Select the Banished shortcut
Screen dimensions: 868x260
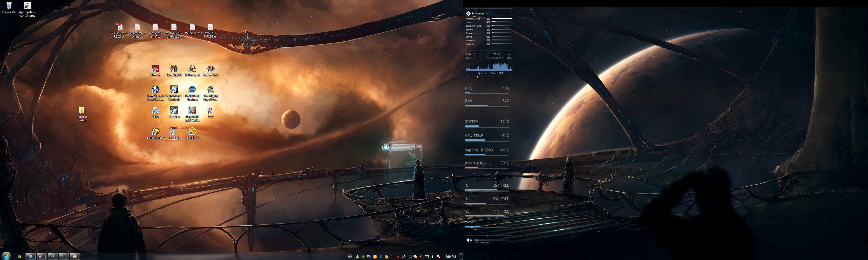tap(192, 133)
